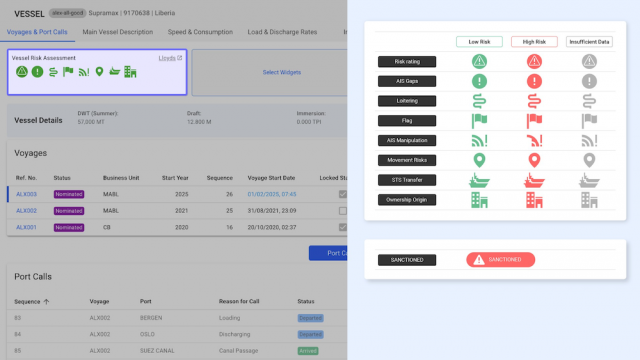Open the Load & Discharge Rates tab

(x=282, y=32)
